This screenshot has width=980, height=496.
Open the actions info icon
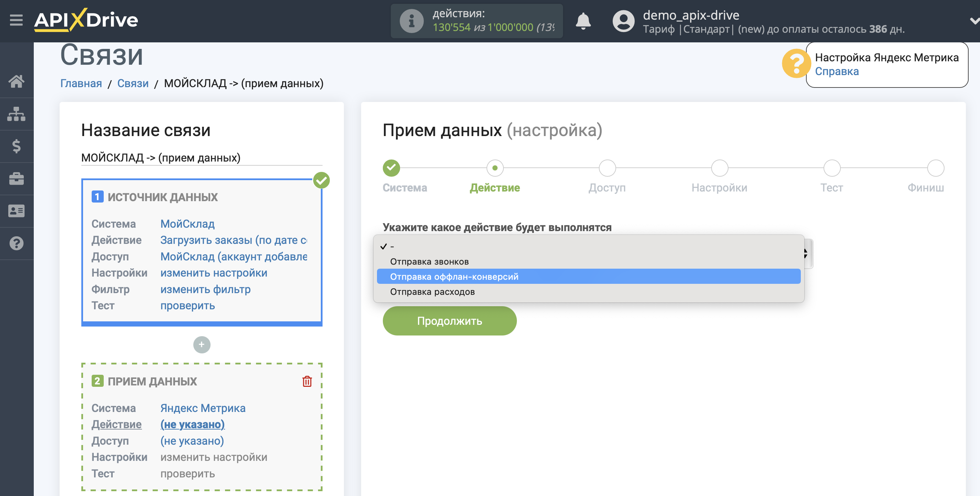[x=411, y=21]
